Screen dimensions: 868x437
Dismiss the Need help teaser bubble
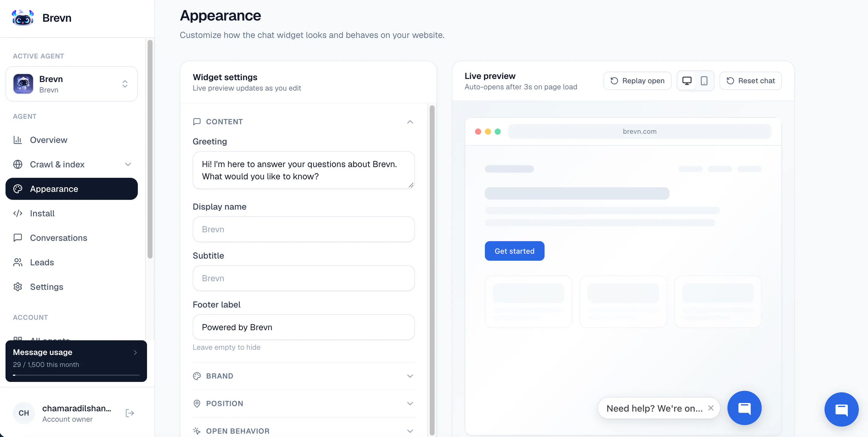(x=711, y=408)
